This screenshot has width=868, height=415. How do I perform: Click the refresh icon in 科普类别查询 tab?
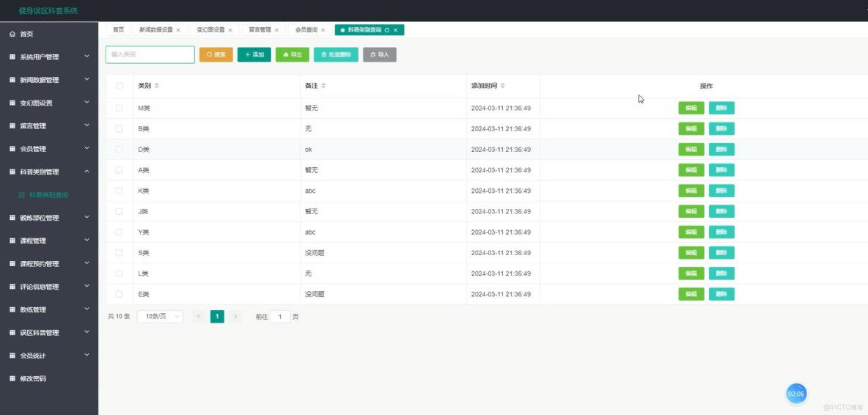[387, 30]
